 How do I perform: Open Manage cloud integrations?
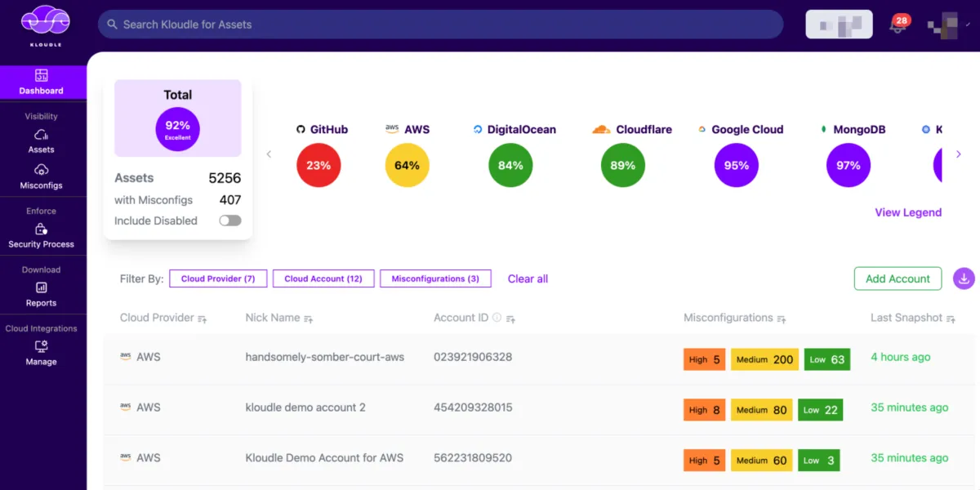(x=41, y=354)
